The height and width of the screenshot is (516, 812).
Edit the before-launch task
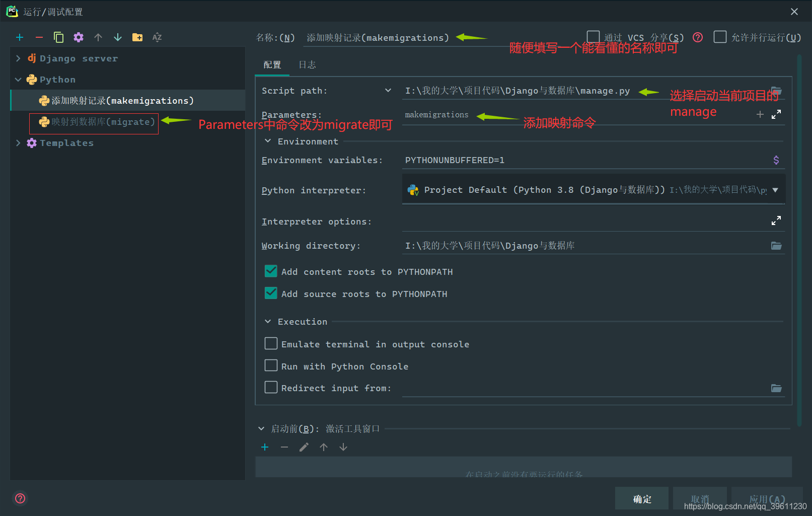click(x=304, y=447)
